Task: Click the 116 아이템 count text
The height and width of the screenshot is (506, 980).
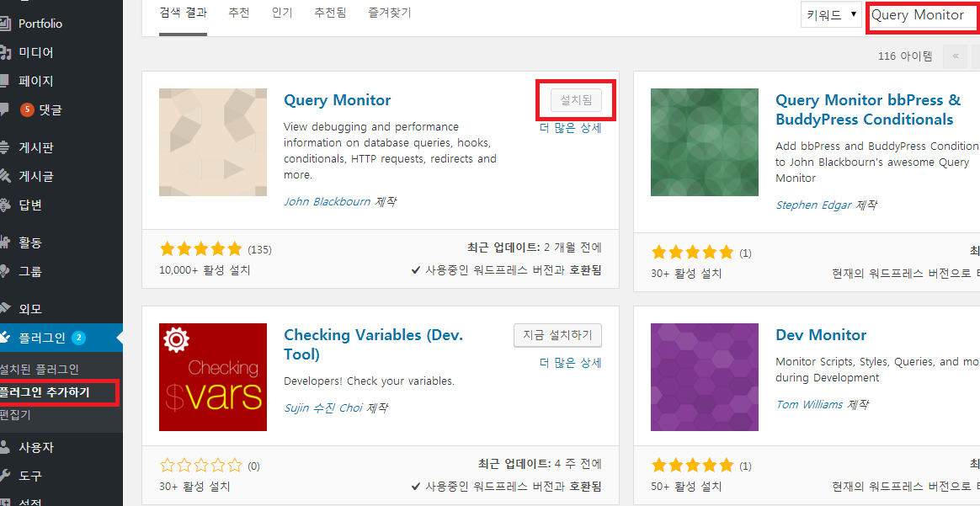Action: (x=905, y=56)
